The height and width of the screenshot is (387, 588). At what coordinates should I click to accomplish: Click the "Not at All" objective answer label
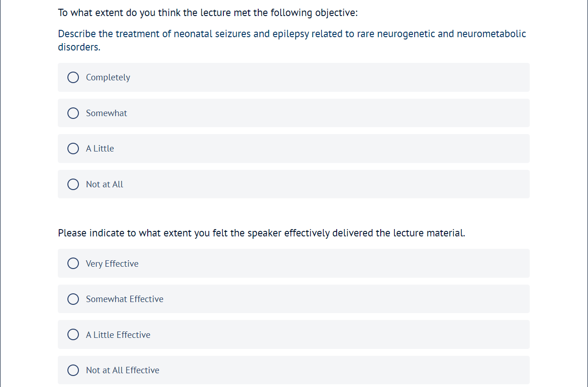(105, 185)
